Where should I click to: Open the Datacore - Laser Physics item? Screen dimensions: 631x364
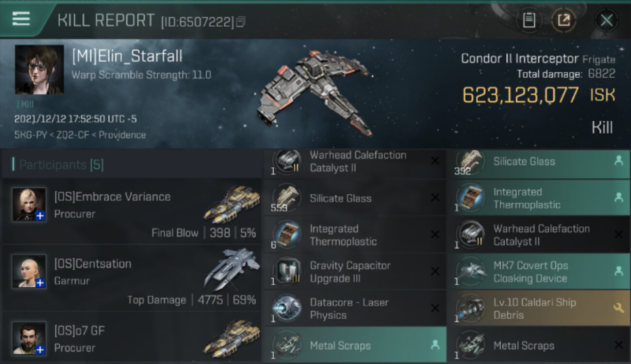(354, 309)
